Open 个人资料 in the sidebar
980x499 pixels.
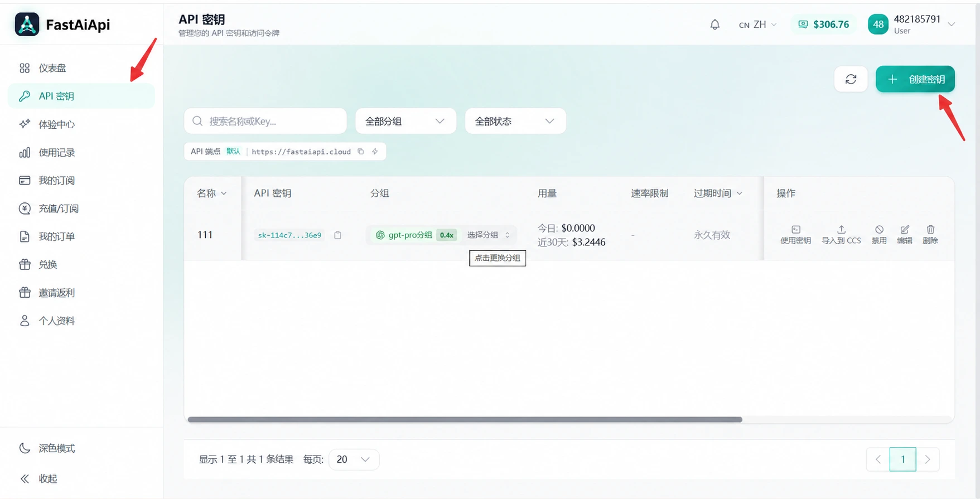pyautogui.click(x=81, y=321)
